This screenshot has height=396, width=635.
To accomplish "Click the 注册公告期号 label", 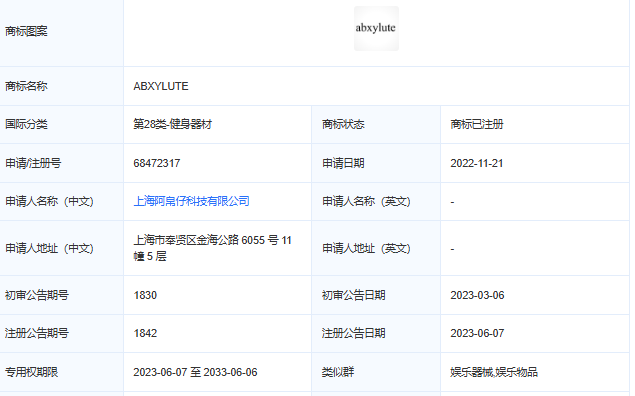I will click(x=37, y=333).
